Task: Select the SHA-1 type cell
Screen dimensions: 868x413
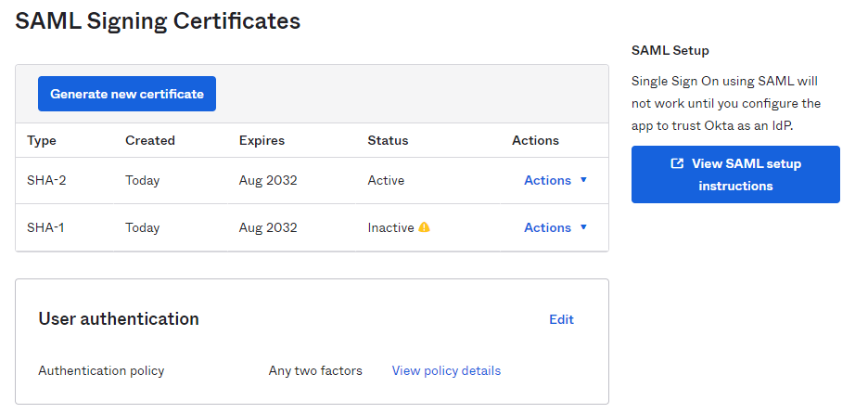Action: coord(46,227)
